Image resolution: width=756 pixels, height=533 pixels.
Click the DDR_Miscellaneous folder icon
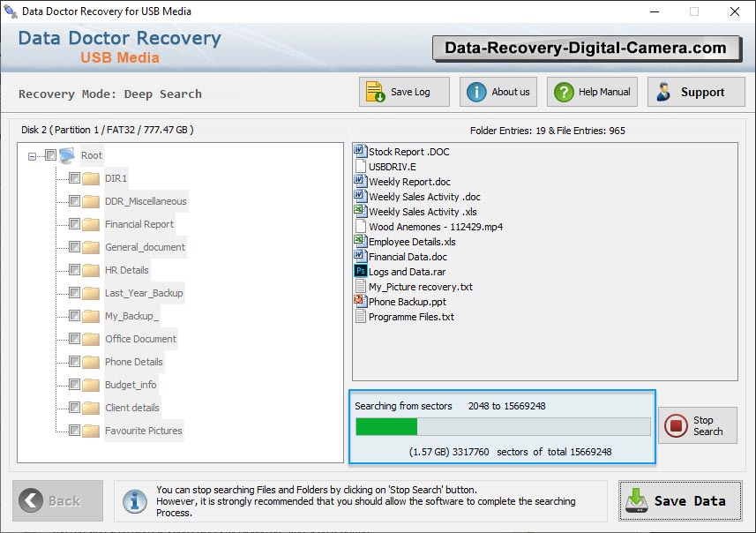point(91,201)
